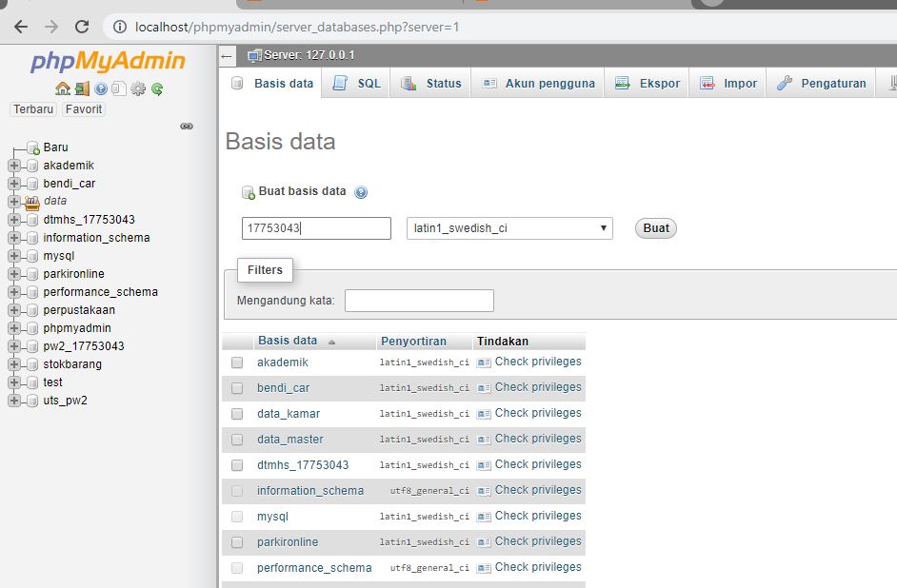Collapse the navigation sidebar with left arrow

click(225, 54)
